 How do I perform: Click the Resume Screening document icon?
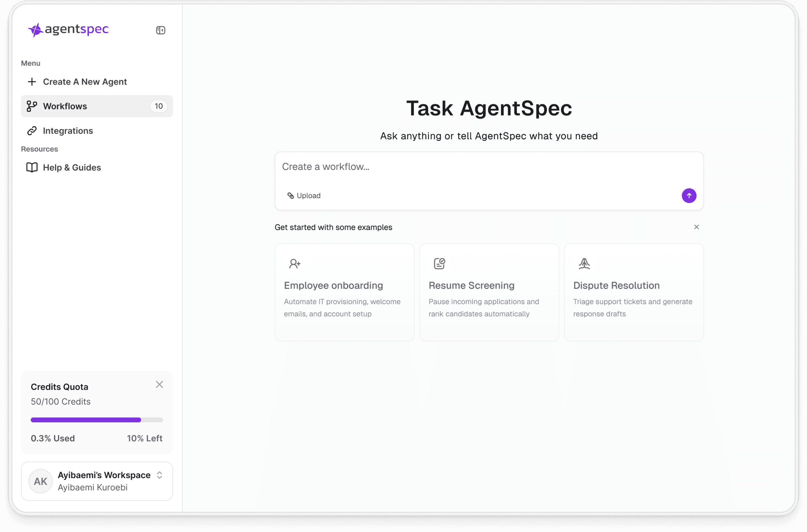pos(439,264)
